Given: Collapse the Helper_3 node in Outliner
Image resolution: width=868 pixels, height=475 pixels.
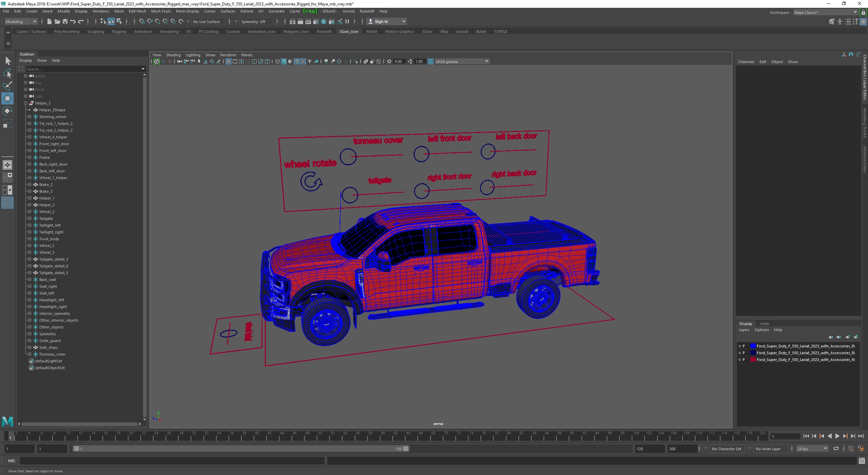Looking at the screenshot, I should 25,103.
